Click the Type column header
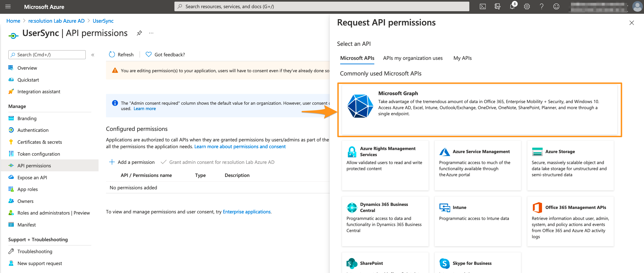This screenshot has height=273, width=644. click(x=200, y=175)
